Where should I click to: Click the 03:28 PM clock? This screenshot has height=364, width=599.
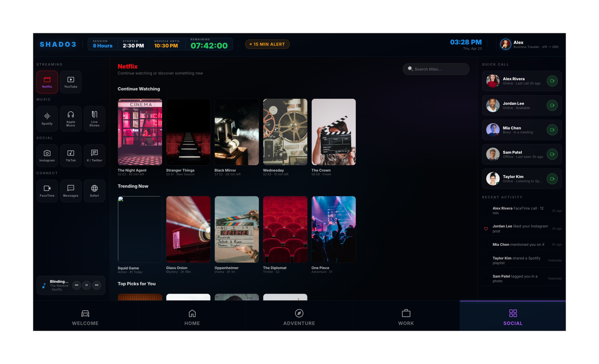coord(466,42)
